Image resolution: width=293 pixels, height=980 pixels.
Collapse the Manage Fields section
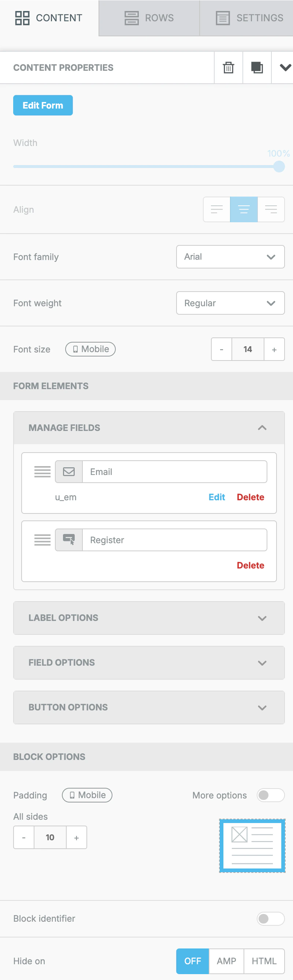(x=262, y=428)
